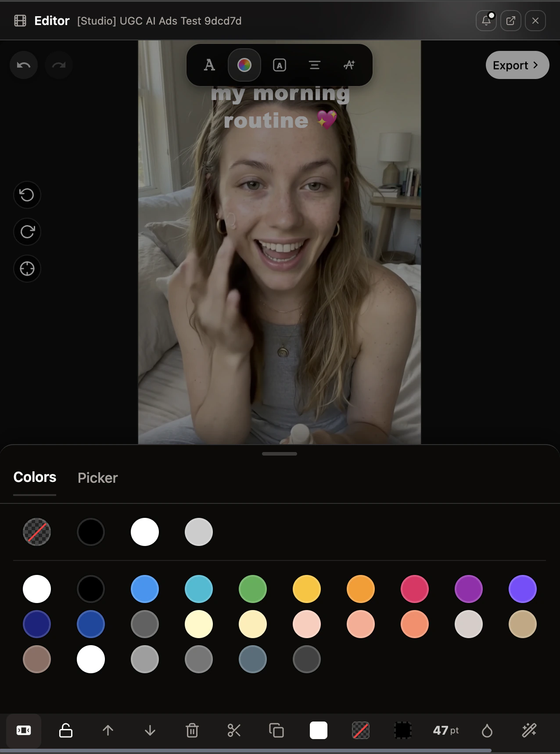Open notifications bell icon
The width and height of the screenshot is (560, 754).
[x=486, y=21]
